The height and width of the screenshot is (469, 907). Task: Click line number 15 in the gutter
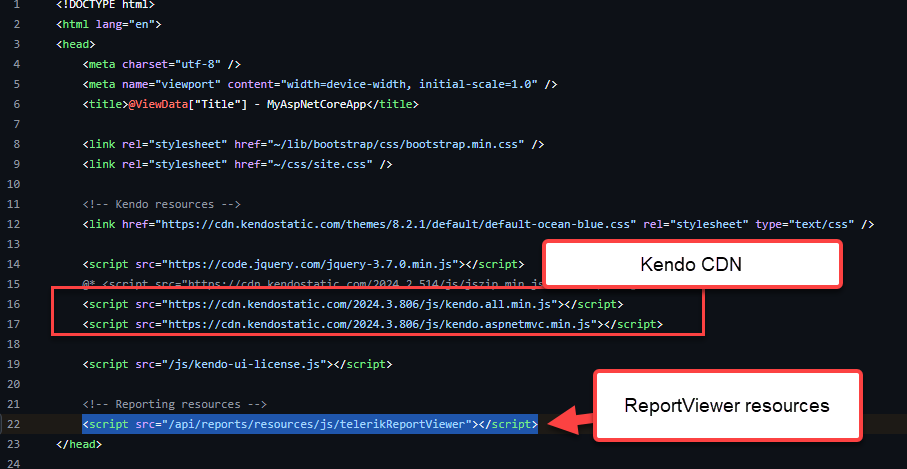(14, 284)
